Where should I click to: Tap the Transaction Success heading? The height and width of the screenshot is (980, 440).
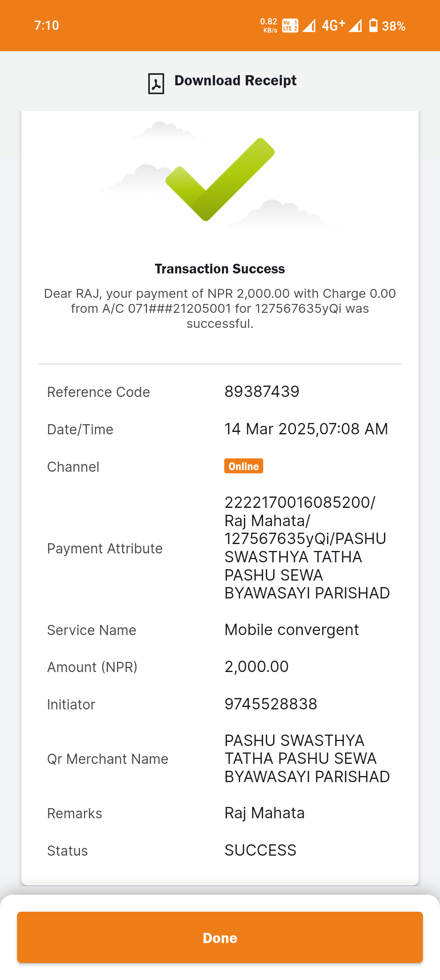pos(220,269)
